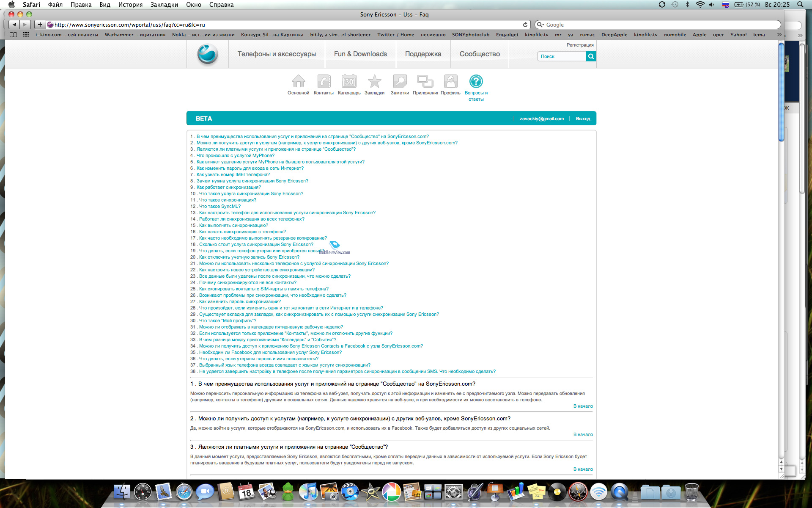The height and width of the screenshot is (508, 812).
Task: Click the Выход logout link
Action: 583,119
